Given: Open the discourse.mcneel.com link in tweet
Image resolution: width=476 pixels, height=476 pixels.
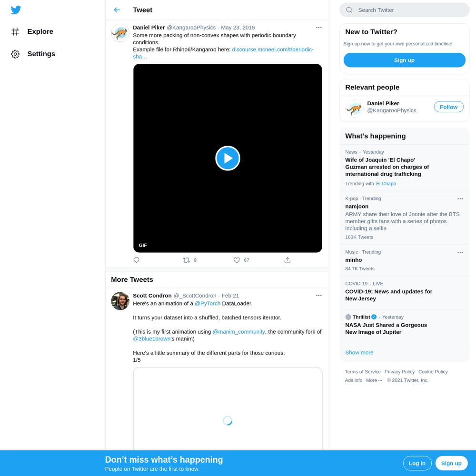Looking at the screenshot, I should (x=223, y=53).
